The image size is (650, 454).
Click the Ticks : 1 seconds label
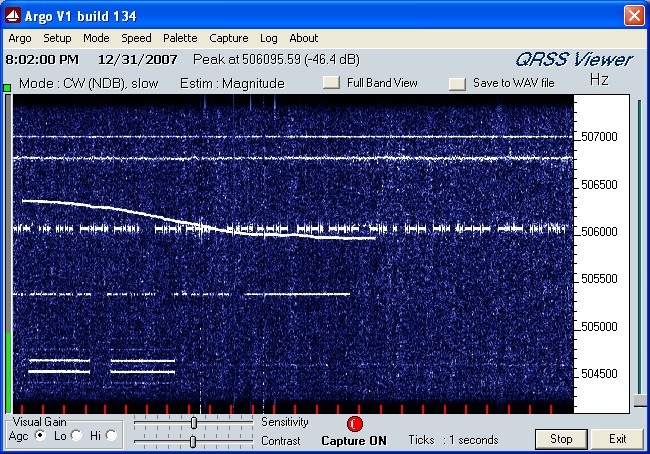tap(453, 439)
